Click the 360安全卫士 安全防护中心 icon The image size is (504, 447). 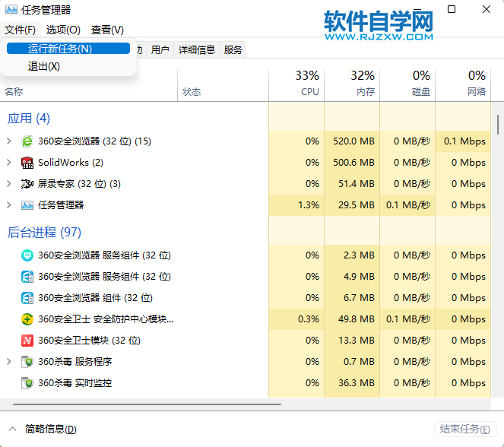pos(27,319)
